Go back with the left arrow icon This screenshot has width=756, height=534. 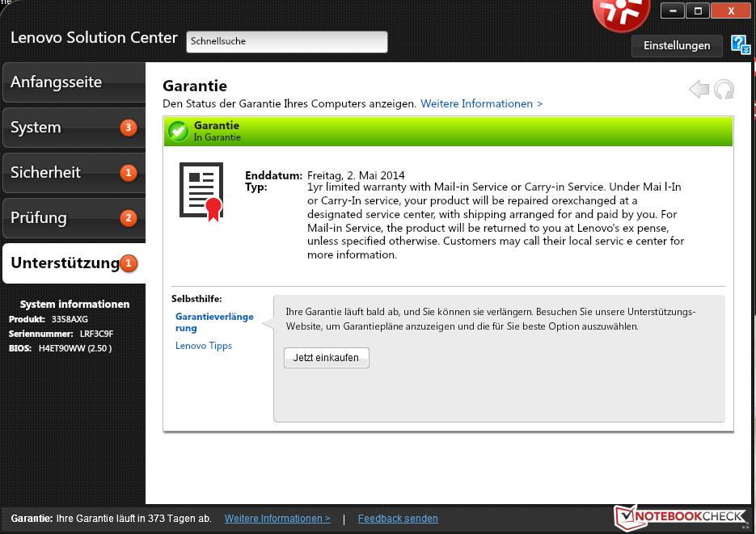pyautogui.click(x=699, y=89)
